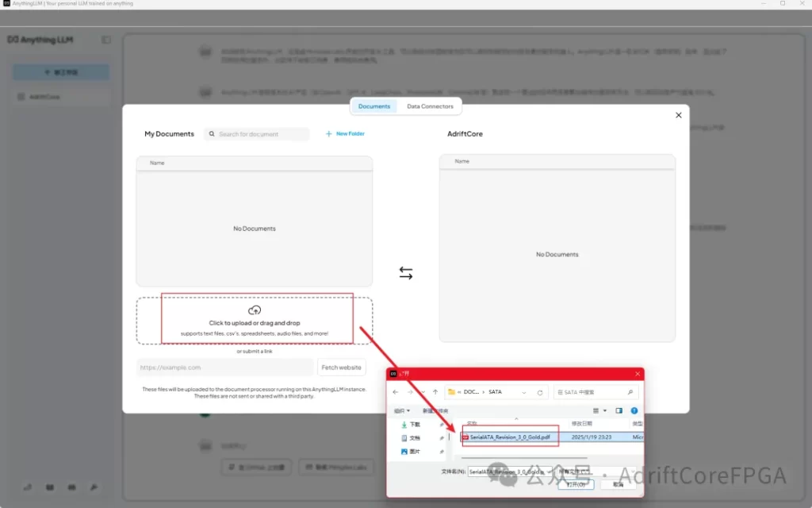Click the cloud upload icon

pyautogui.click(x=255, y=310)
